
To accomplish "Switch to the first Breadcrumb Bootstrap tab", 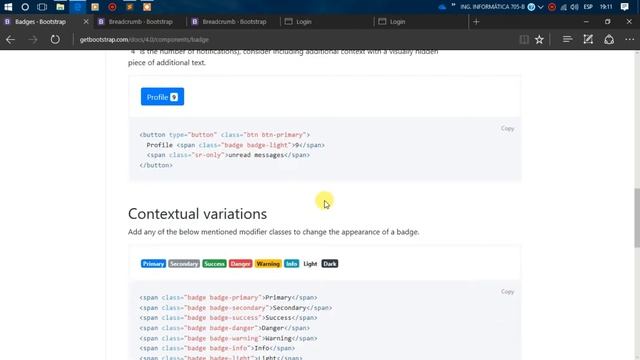I will [140, 22].
